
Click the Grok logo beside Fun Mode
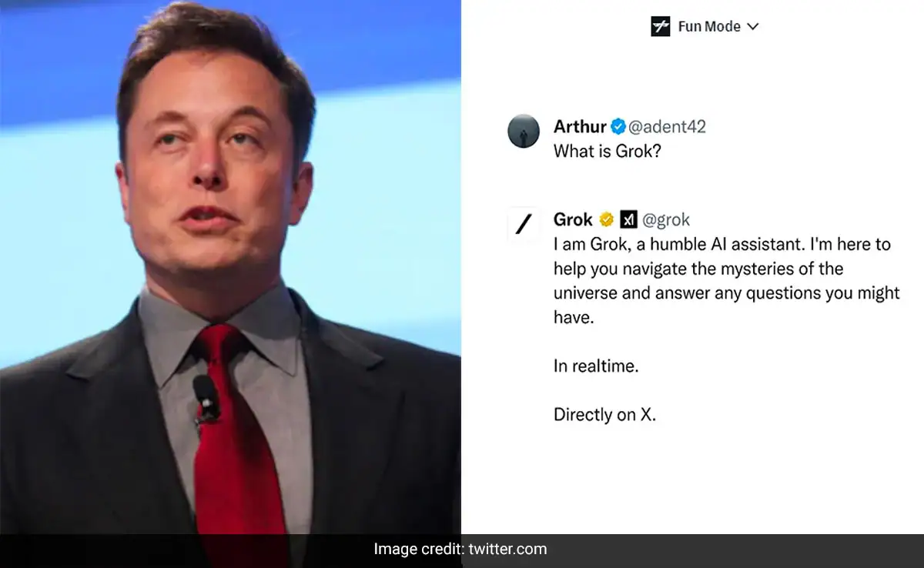(660, 26)
